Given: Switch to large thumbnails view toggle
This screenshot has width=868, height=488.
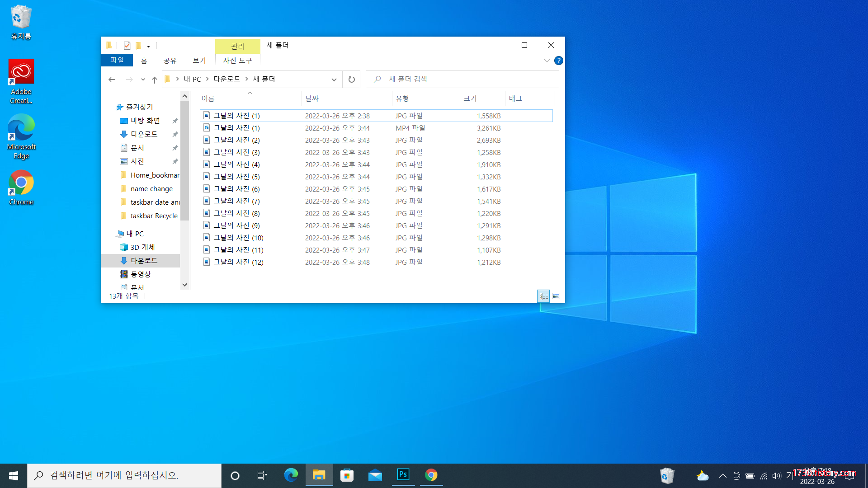Looking at the screenshot, I should [556, 296].
